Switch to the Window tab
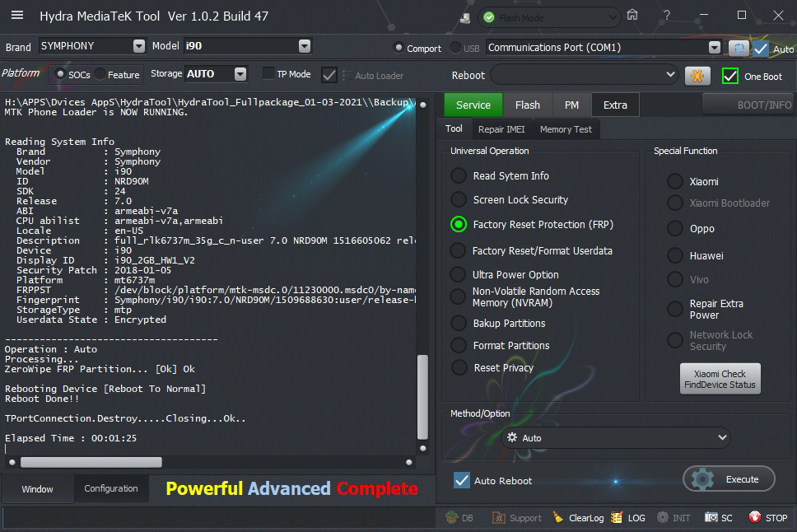This screenshot has width=797, height=532. pos(37,489)
